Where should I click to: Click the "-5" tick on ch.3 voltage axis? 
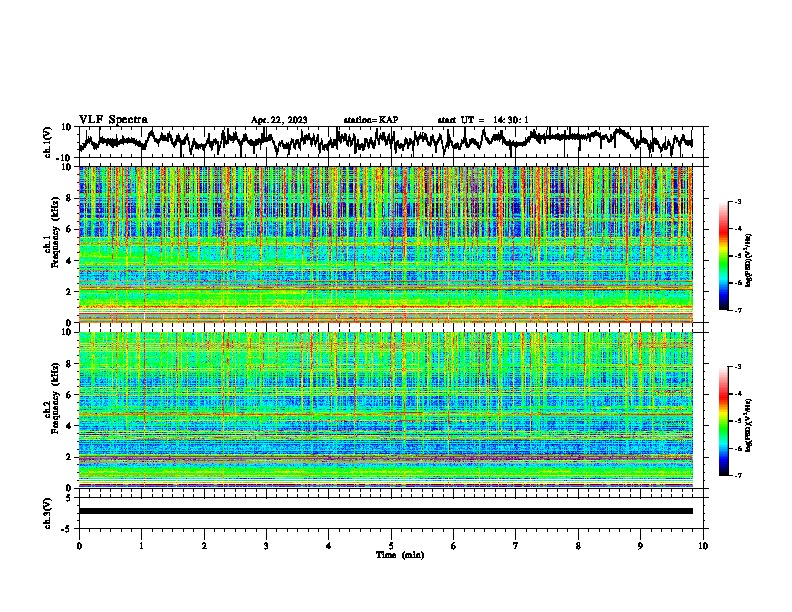(x=66, y=529)
